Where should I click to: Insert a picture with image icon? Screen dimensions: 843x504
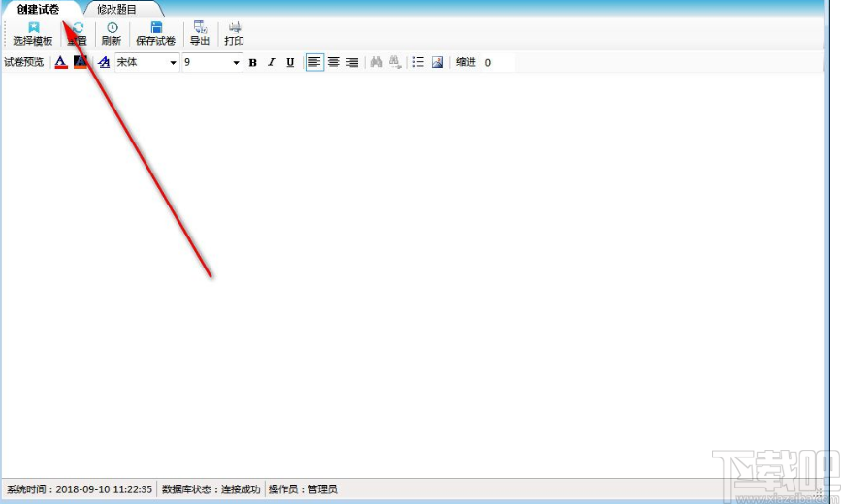(438, 62)
